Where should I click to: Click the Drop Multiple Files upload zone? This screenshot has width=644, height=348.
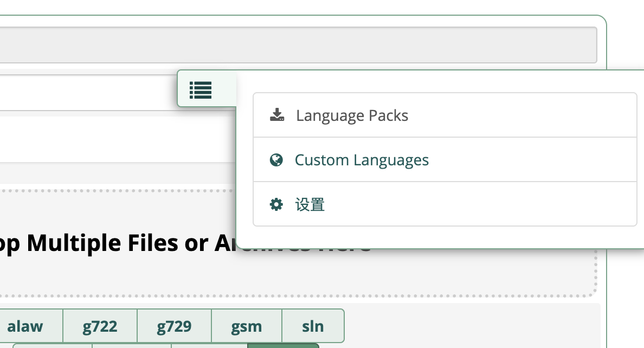pyautogui.click(x=298, y=243)
